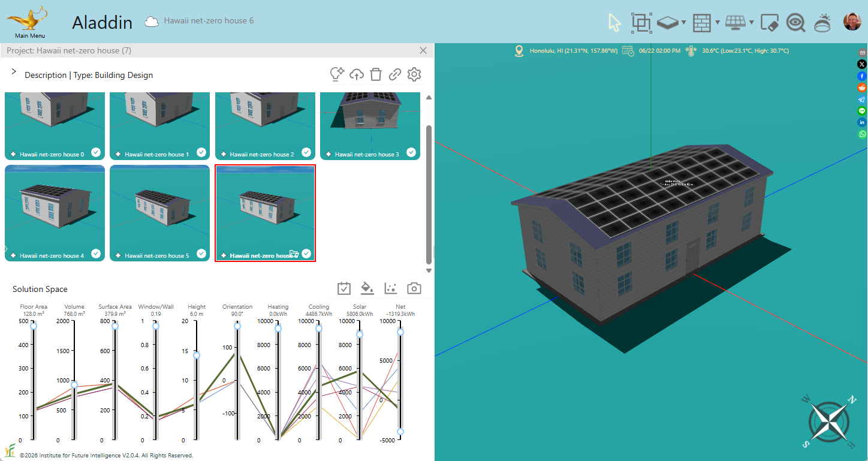
Task: Click the group selection tool icon
Action: click(641, 23)
